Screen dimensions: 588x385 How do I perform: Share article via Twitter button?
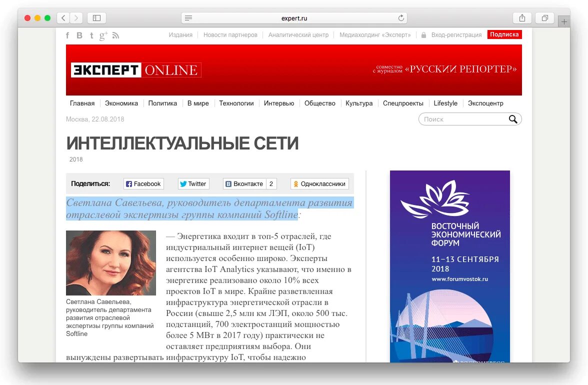tap(193, 183)
